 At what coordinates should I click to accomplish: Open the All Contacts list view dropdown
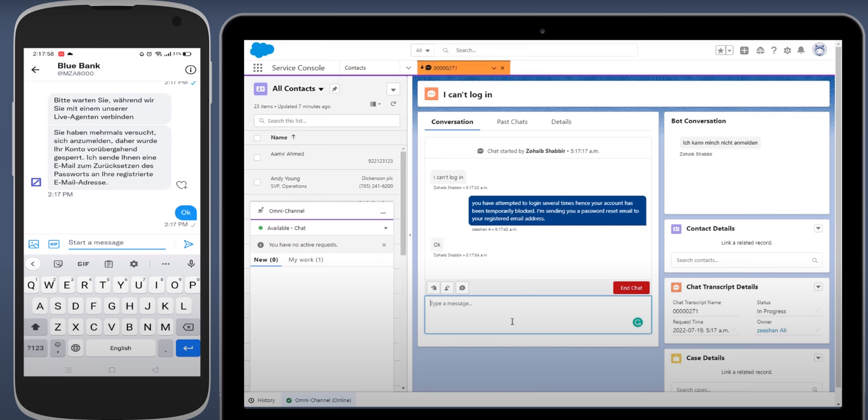pyautogui.click(x=321, y=89)
